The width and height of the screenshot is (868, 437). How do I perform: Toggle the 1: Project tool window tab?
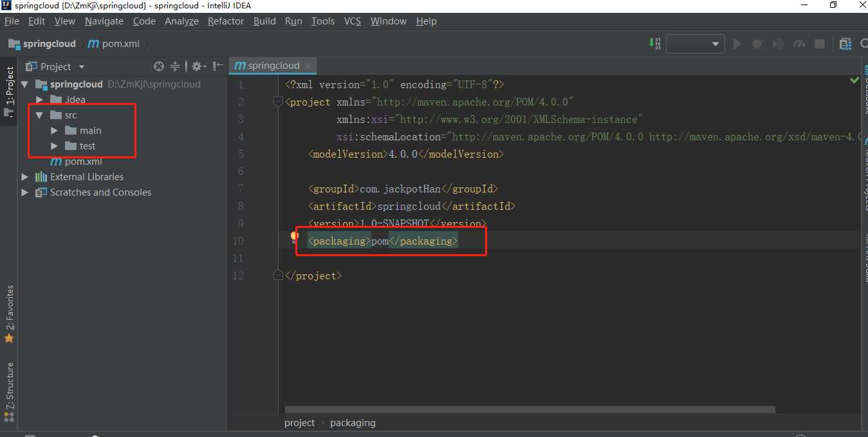point(9,91)
